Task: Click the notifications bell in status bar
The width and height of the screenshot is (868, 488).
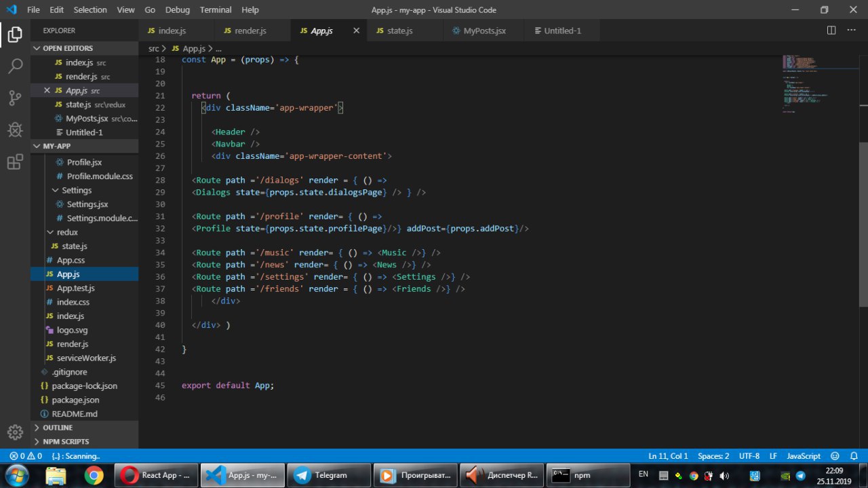Action: [x=852, y=456]
